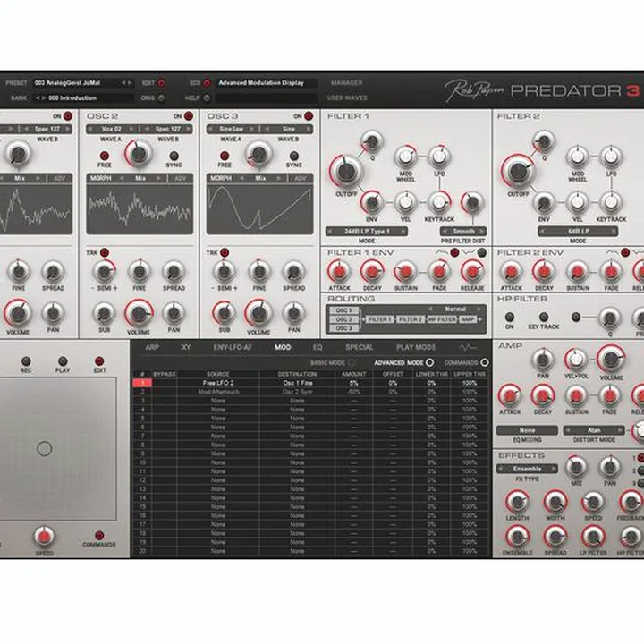
Task: Switch to the ENV-LFO-AF tab
Action: 233,347
